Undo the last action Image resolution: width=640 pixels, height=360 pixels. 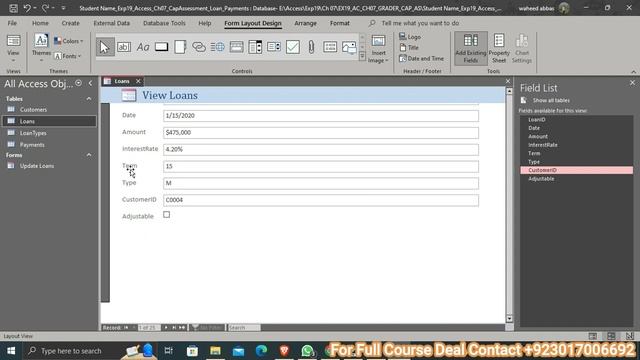point(27,8)
